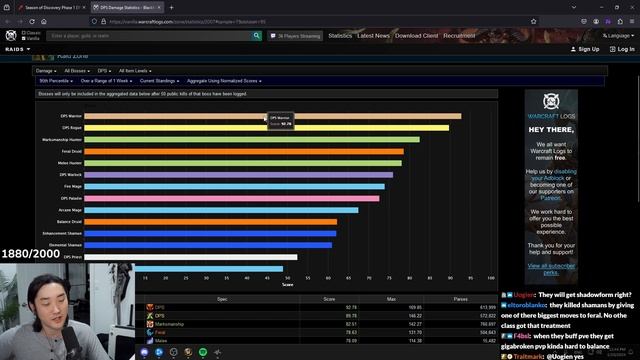This screenshot has width=640, height=360.
Task: Select the Vanilla version option
Action: click(31, 38)
